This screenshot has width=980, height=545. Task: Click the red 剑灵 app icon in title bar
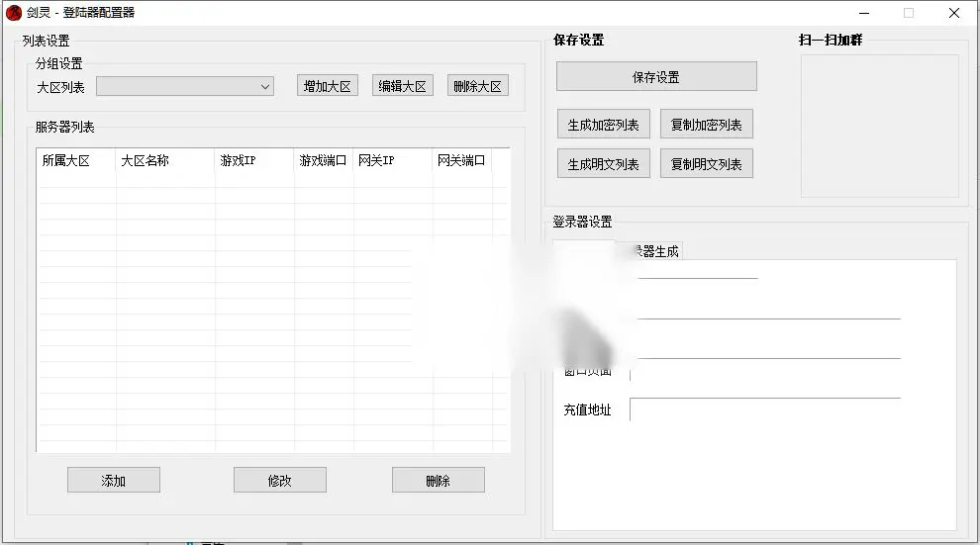[14, 13]
